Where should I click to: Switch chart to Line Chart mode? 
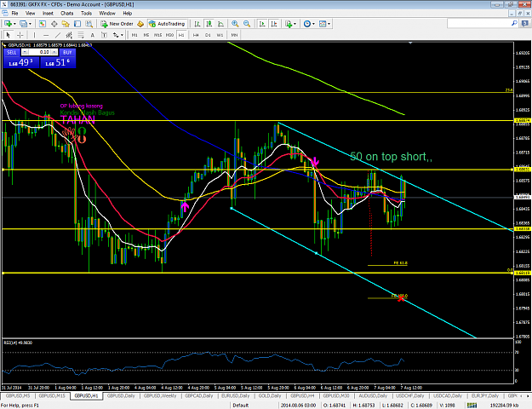coord(220,24)
